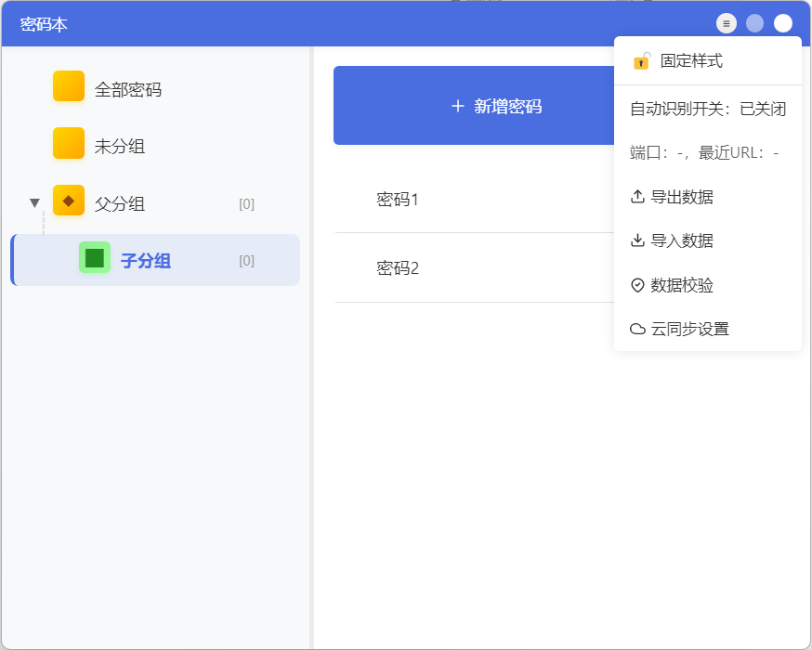Click the import icon beside 导入数据
The height and width of the screenshot is (650, 812).
(x=637, y=240)
